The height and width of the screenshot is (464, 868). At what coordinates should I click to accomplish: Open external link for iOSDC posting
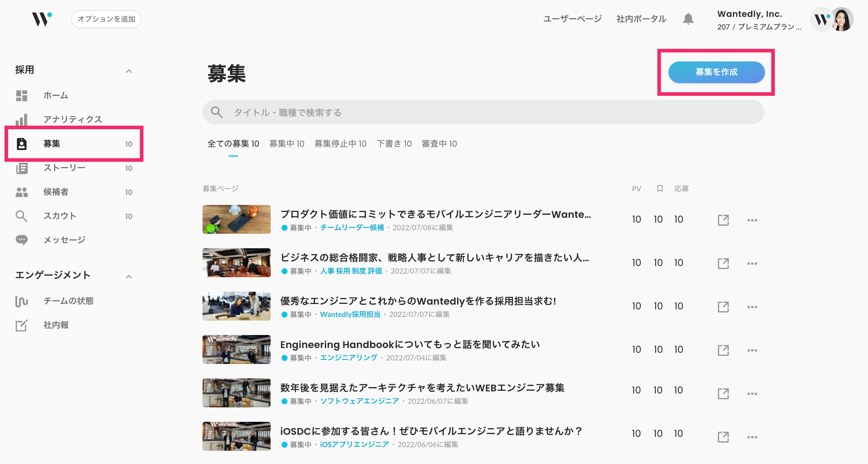(723, 437)
